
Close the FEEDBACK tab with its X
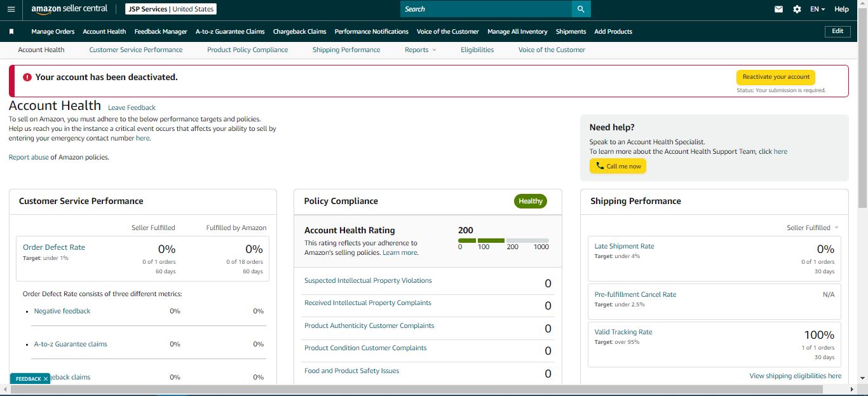[46, 379]
